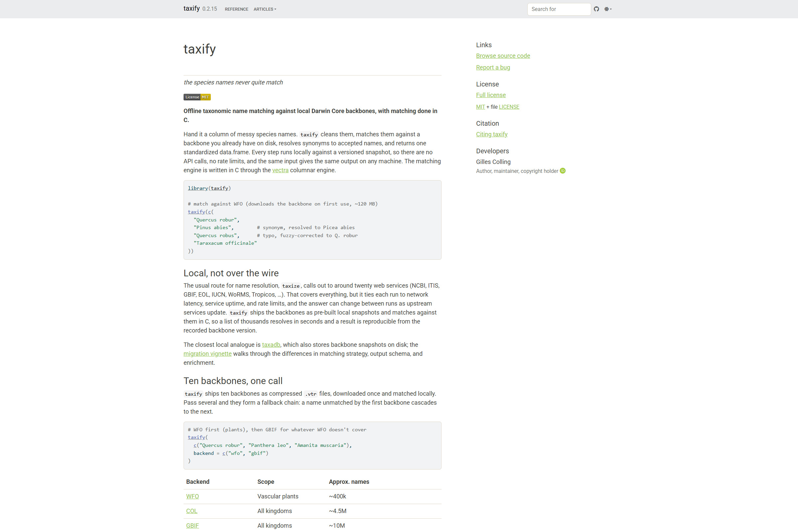Click the WFO backend link in table
798x532 pixels.
pyautogui.click(x=193, y=496)
